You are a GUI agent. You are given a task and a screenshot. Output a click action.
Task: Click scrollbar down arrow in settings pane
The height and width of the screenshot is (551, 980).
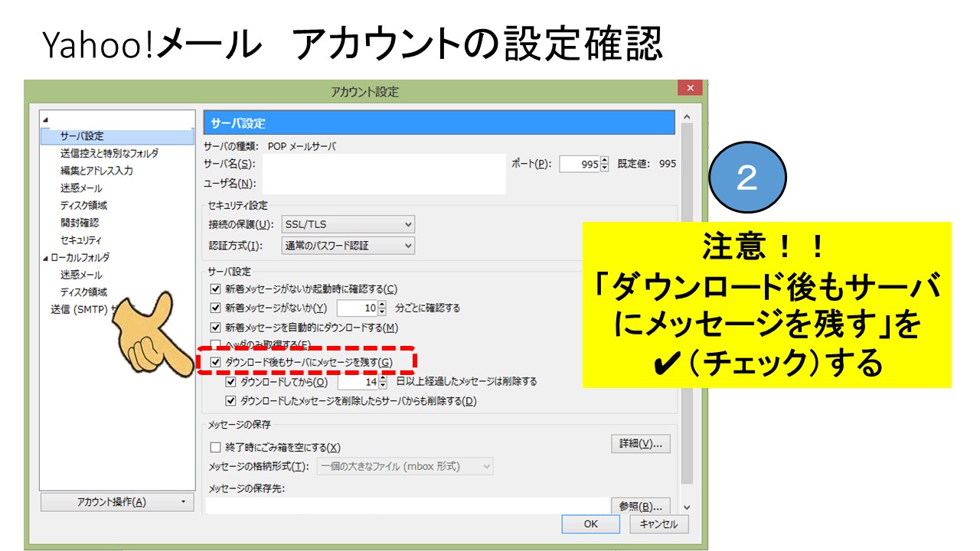[685, 507]
